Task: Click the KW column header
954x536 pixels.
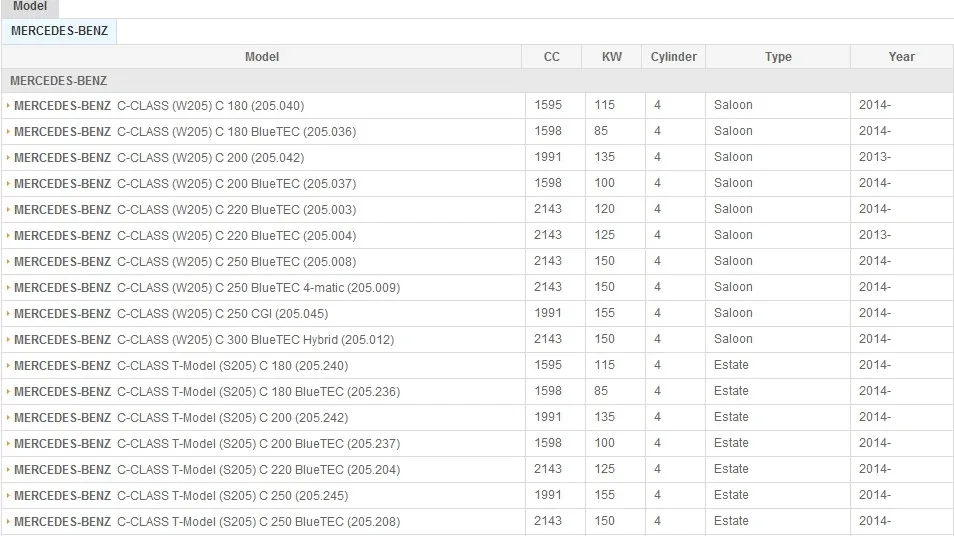Action: click(x=611, y=57)
